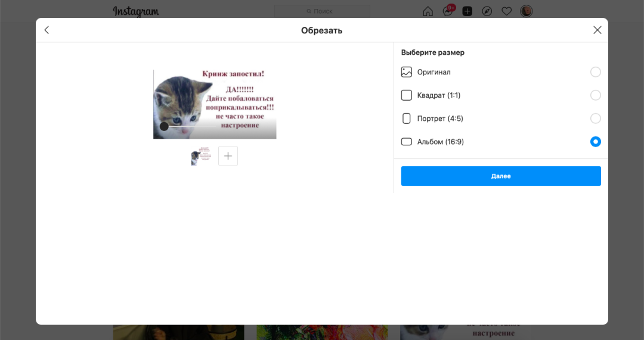Select the Оригинал size radio button
This screenshot has height=340, width=644.
tap(595, 72)
